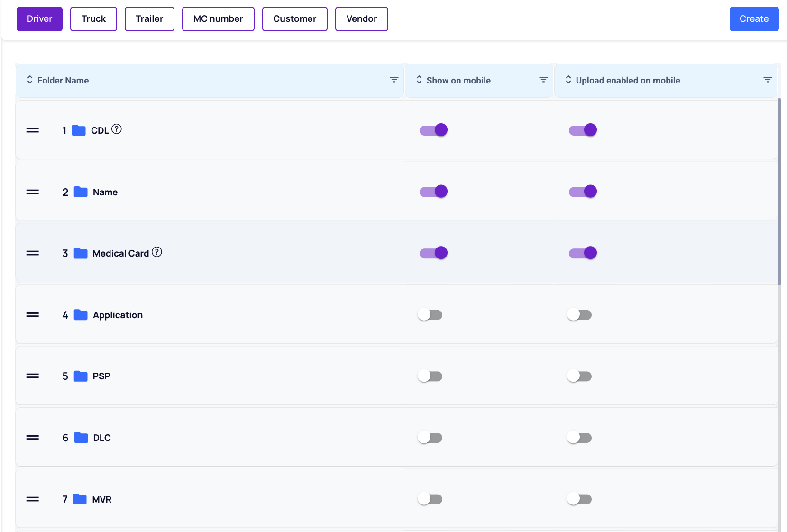This screenshot has width=787, height=532.
Task: Click the drag handle for Name row
Action: click(x=32, y=192)
